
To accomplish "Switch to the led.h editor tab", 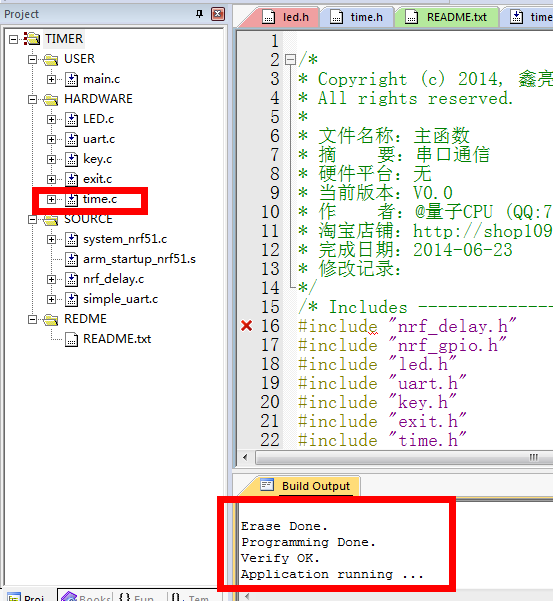I will [x=286, y=17].
